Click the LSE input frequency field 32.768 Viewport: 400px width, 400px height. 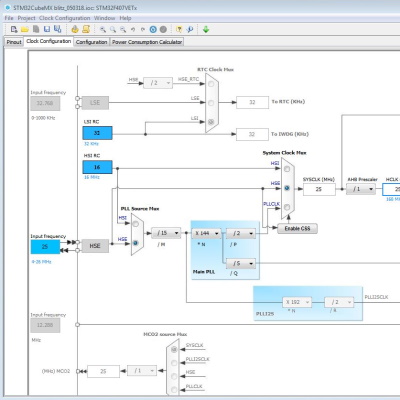[45, 103]
